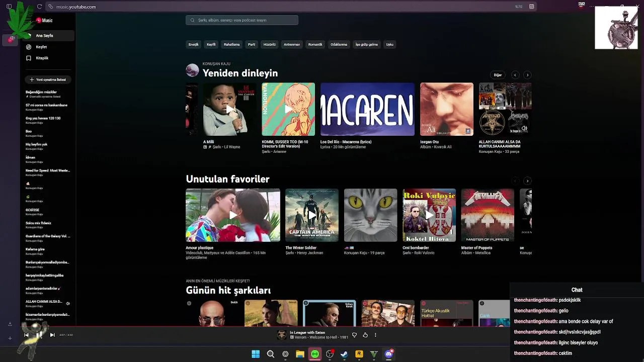644x362 pixels.
Task: Reload the music.youtube.com page
Action: tap(39, 7)
